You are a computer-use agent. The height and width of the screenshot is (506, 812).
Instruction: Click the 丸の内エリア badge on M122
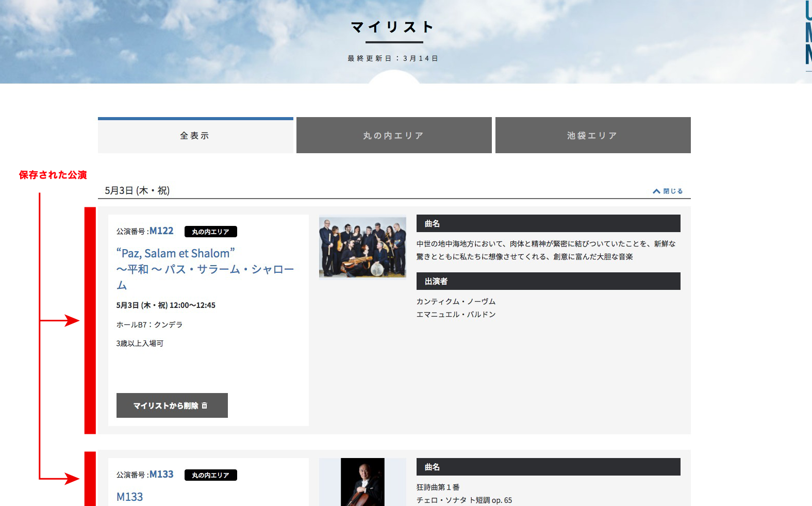point(210,232)
